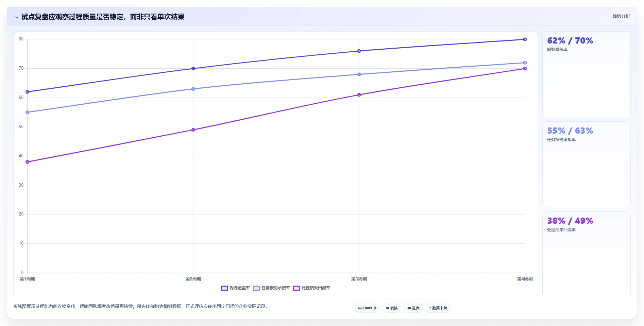Image resolution: width=644 pixels, height=326 pixels.
Task: Click the 第3周期 x-axis label
Action: tap(359, 279)
